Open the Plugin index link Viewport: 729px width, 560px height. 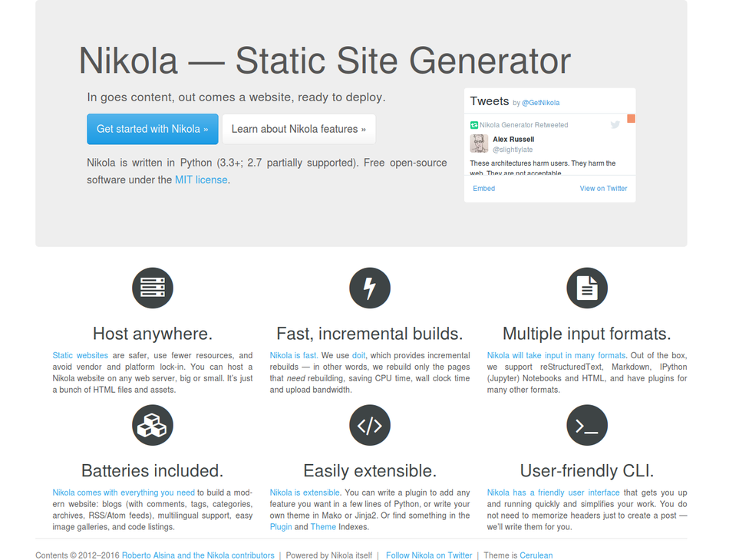(281, 527)
